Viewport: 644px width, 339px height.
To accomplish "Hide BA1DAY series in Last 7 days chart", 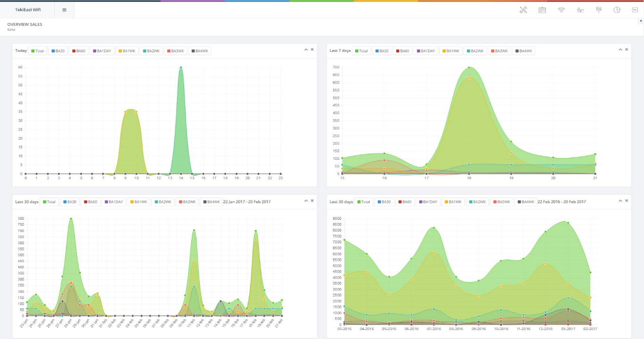I will [426, 51].
